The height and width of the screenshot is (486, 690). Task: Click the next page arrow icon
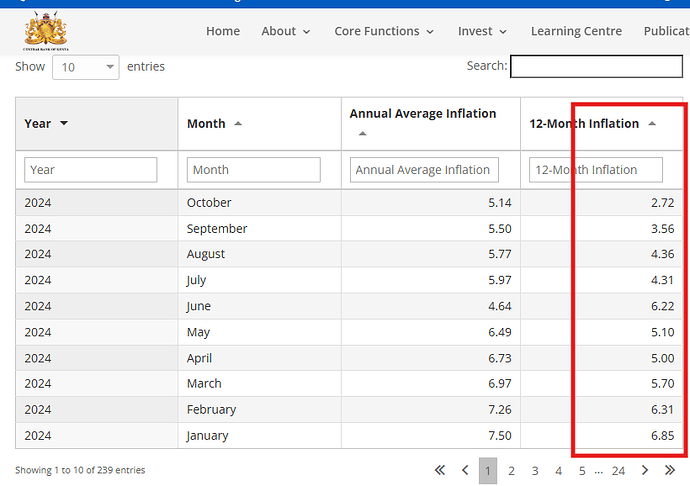[645, 470]
